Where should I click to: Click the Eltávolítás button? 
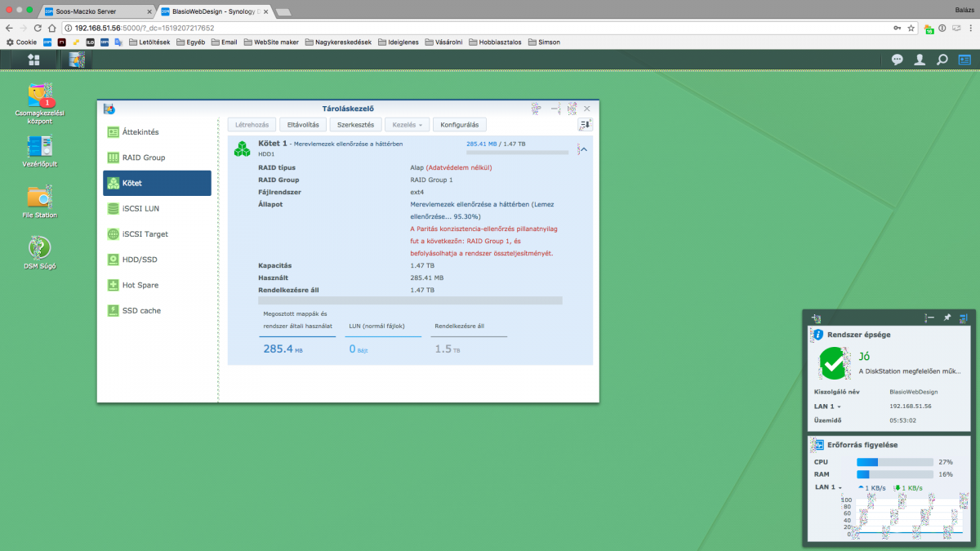pos(304,124)
